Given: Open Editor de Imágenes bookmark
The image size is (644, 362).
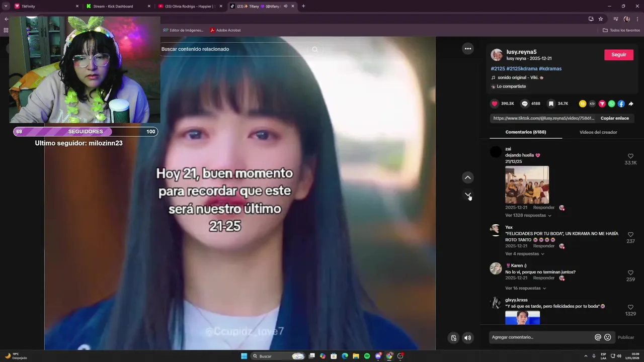Looking at the screenshot, I should pyautogui.click(x=183, y=30).
